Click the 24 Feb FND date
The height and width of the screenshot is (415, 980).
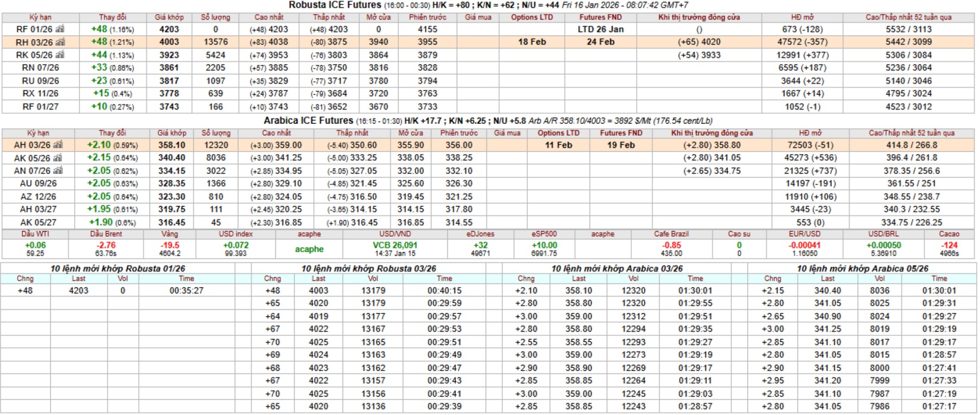tap(600, 42)
